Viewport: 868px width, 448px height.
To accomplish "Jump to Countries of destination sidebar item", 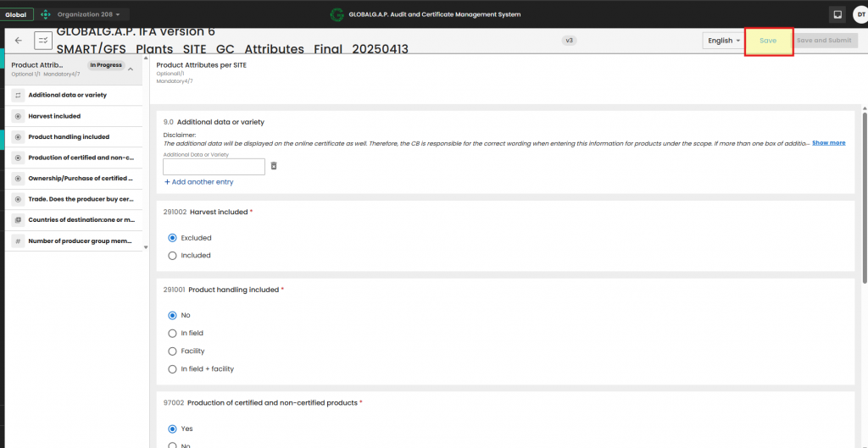I will [81, 220].
